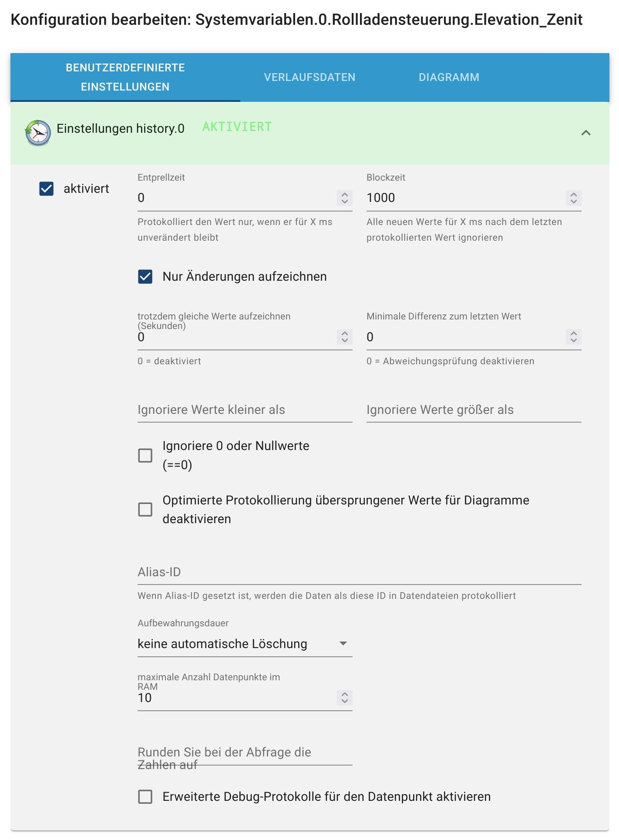The image size is (619, 840).
Task: Click '0 = Abweichungsprüfung deaktivieren' hint
Action: coord(450,361)
